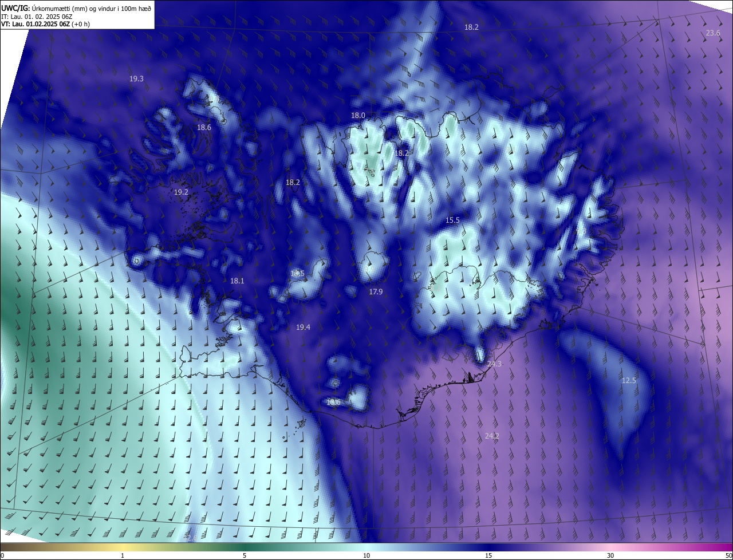The height and width of the screenshot is (560, 733).
Task: Click the 15.5 value label
Action: [x=452, y=220]
